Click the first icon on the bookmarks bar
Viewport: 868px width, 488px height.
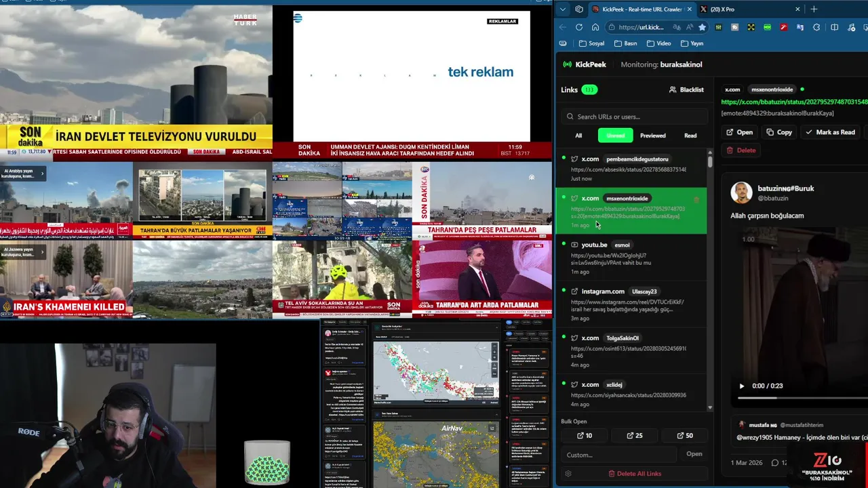(563, 43)
